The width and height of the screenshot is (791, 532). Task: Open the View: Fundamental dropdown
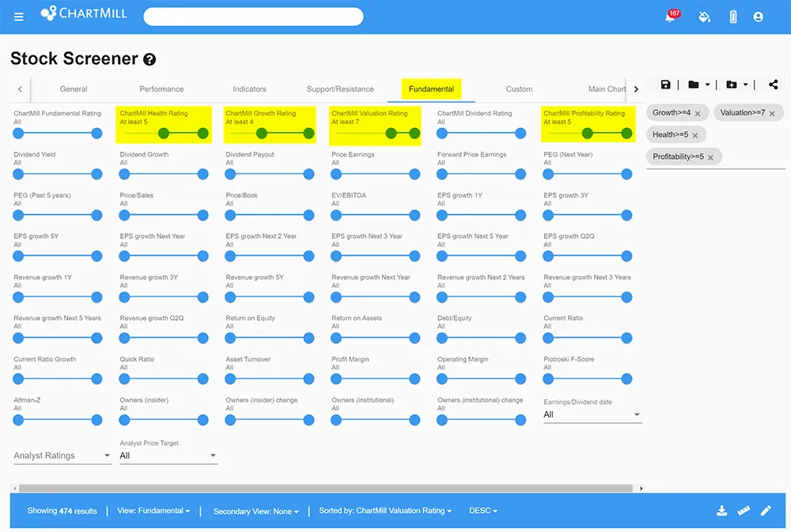153,511
